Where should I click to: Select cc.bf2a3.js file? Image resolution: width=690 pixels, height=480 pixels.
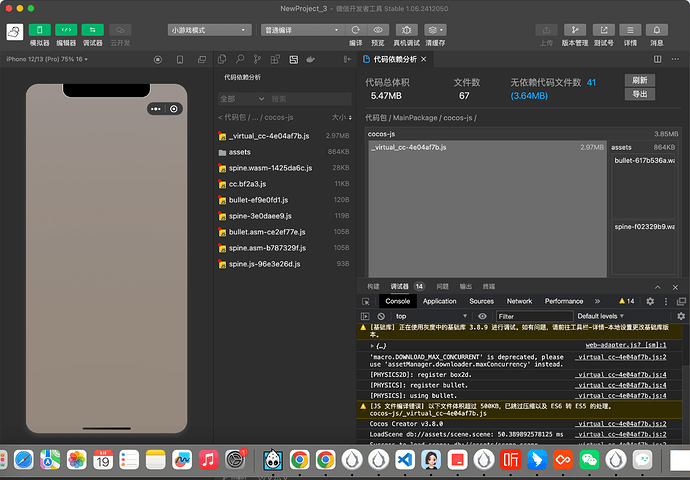pyautogui.click(x=285, y=184)
